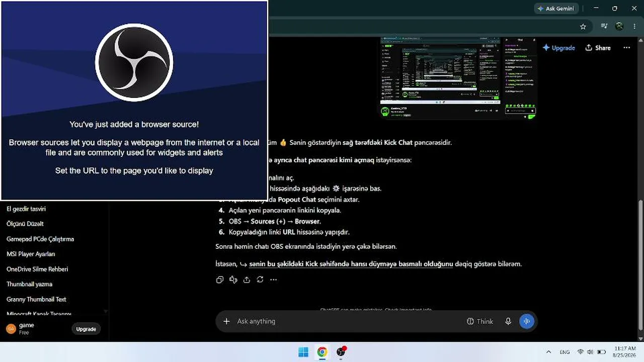Click the share icon under the response
Image resolution: width=644 pixels, height=362 pixels.
pos(247,280)
